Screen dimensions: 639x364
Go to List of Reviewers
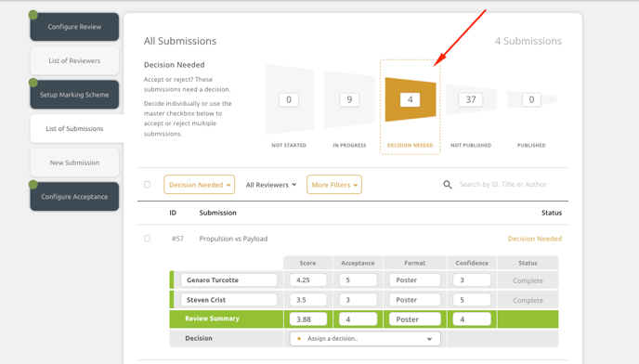74,60
